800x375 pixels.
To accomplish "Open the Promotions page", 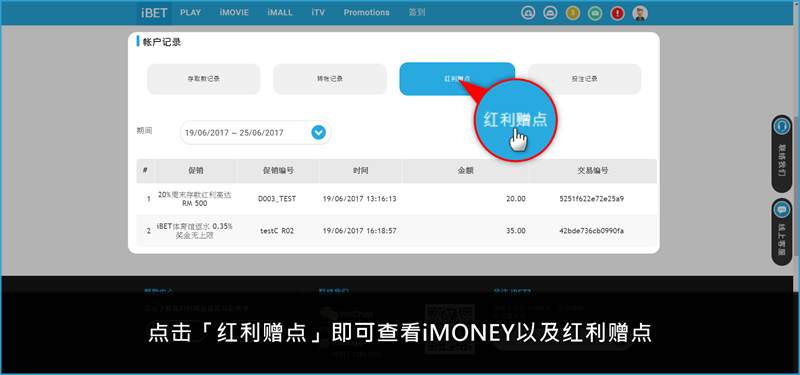I will point(366,13).
